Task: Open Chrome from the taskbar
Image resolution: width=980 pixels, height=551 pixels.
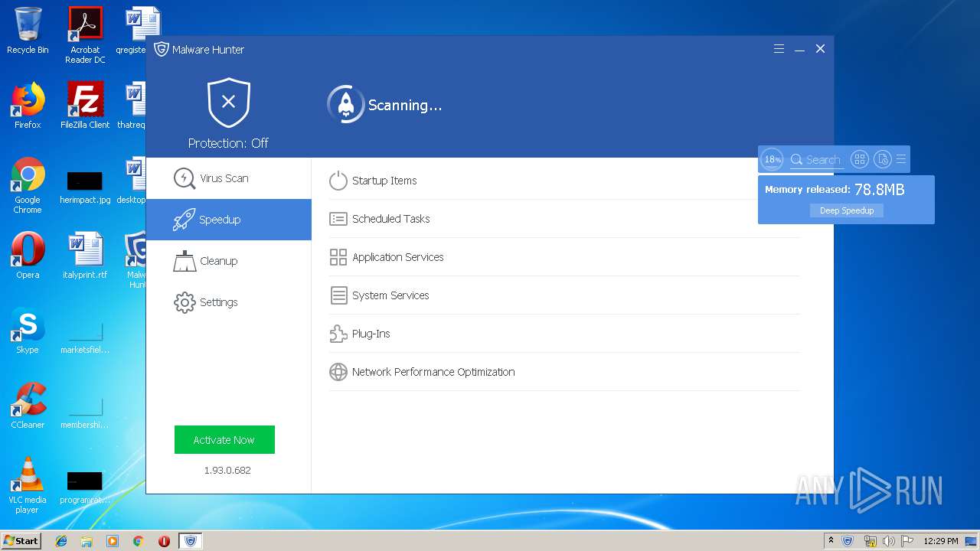Action: click(138, 541)
